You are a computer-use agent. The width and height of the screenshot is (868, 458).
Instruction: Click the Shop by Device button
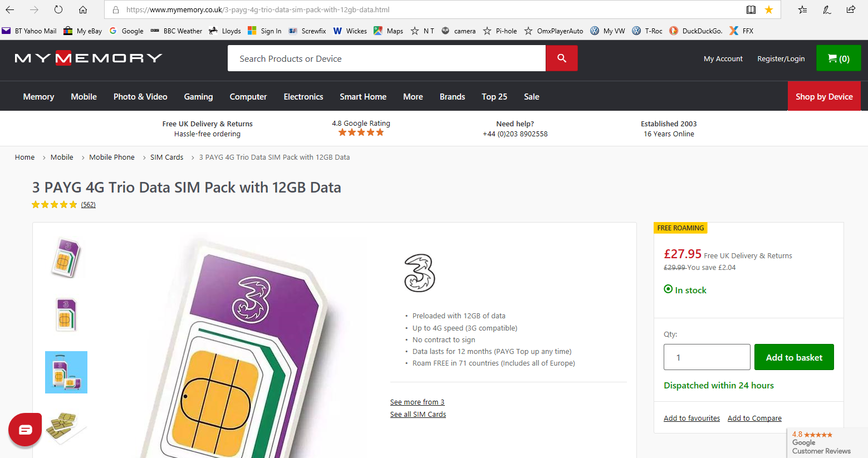coord(824,96)
